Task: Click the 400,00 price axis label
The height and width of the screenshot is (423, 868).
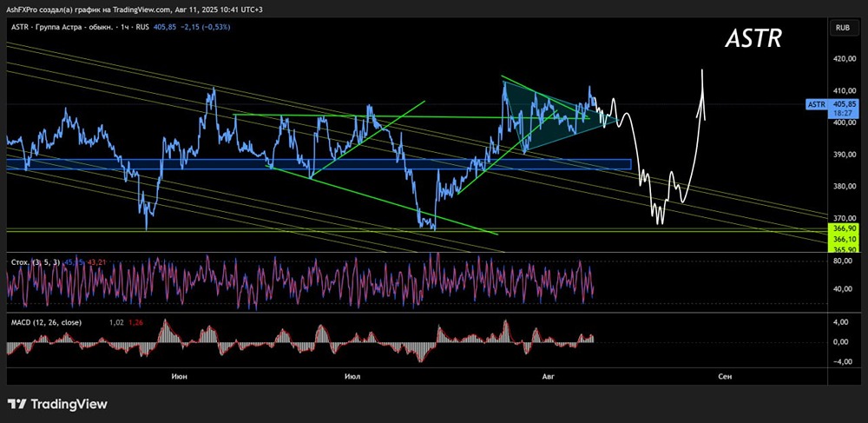Action: 845,123
